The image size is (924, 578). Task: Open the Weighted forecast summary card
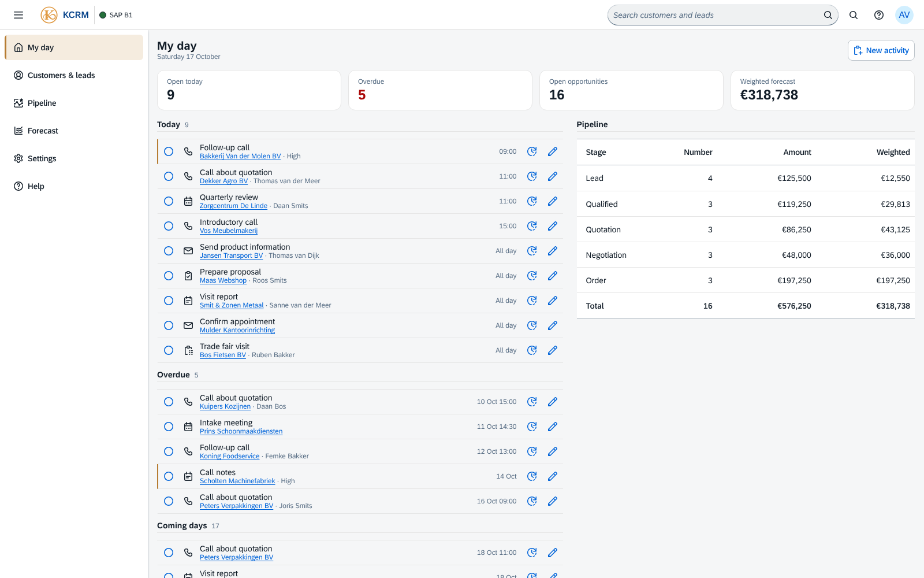822,90
